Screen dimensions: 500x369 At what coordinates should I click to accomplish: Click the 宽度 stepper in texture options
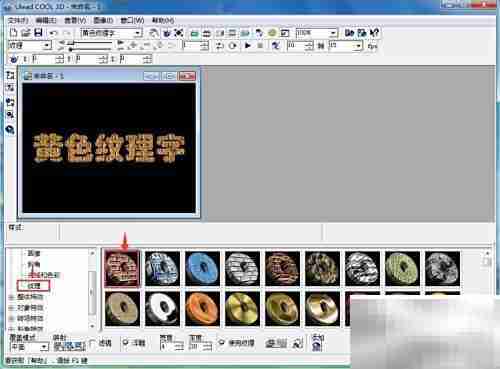180,347
